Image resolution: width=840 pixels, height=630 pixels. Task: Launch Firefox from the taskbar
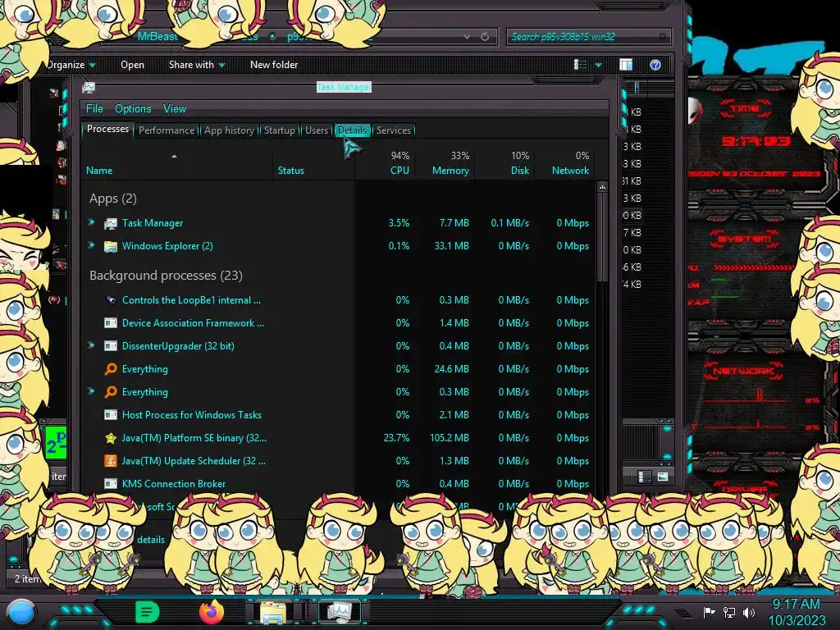[x=212, y=612]
